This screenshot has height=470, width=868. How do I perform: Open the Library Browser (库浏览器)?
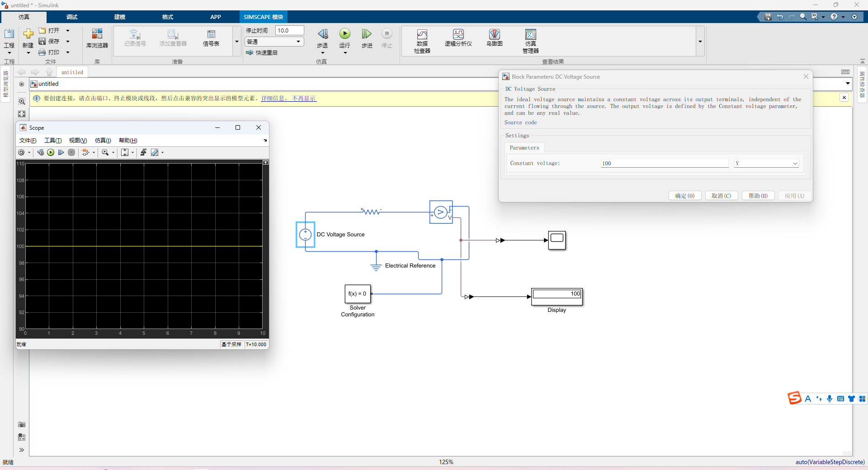[97, 38]
